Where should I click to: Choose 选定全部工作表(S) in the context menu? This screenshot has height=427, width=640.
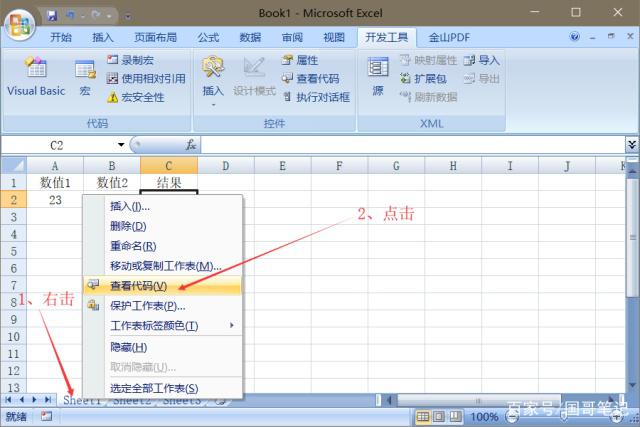162,388
